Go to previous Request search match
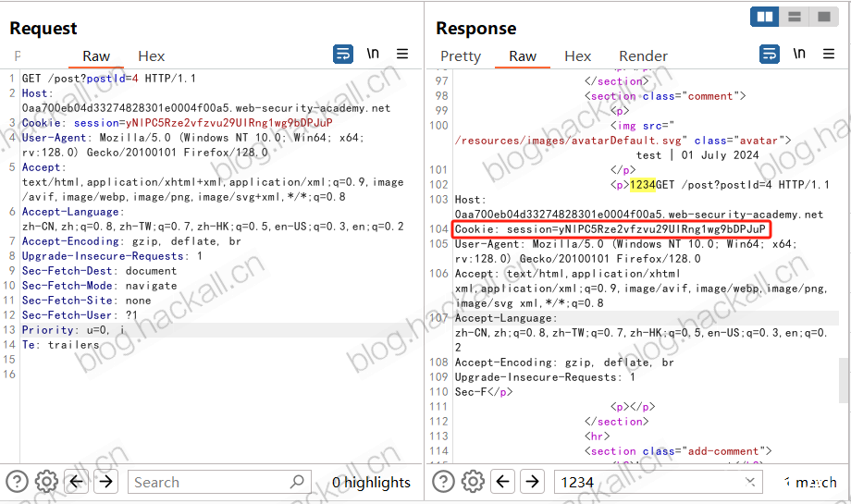 pos(77,481)
